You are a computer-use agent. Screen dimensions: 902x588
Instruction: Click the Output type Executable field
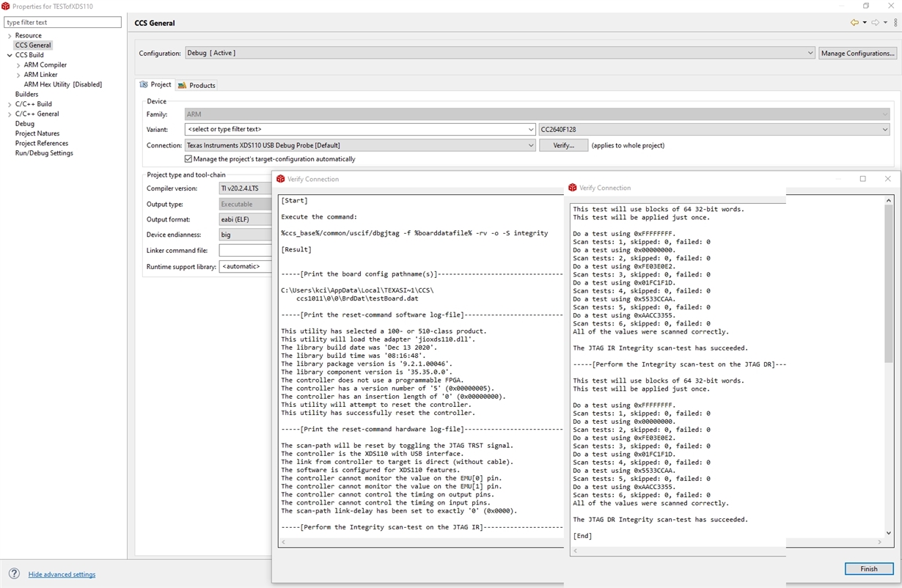[x=246, y=204]
